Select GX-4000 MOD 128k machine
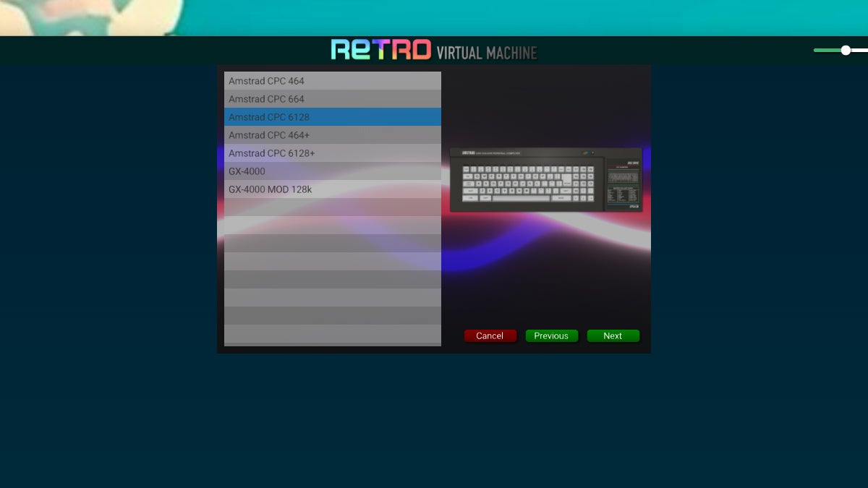 (x=333, y=189)
